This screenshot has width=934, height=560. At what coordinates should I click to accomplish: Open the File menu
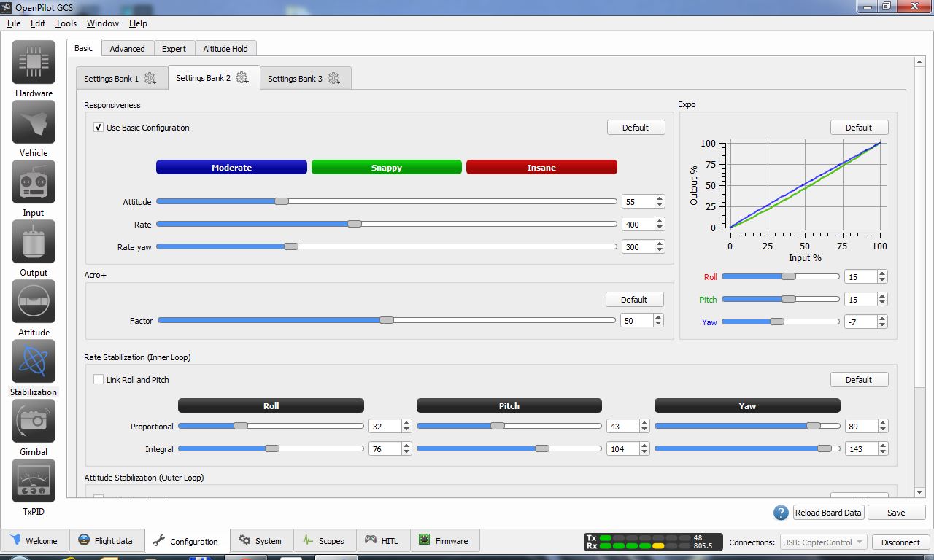14,23
